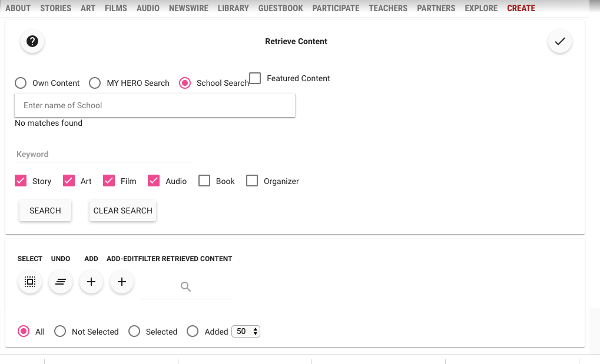
Task: Click the ADD plus icon
Action: pos(91,282)
